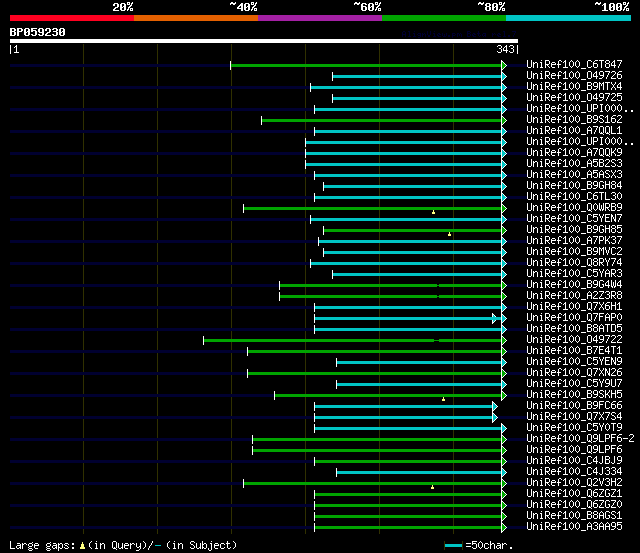Click the red 20% identity legend segment
This screenshot has height=553, width=640.
72,18
